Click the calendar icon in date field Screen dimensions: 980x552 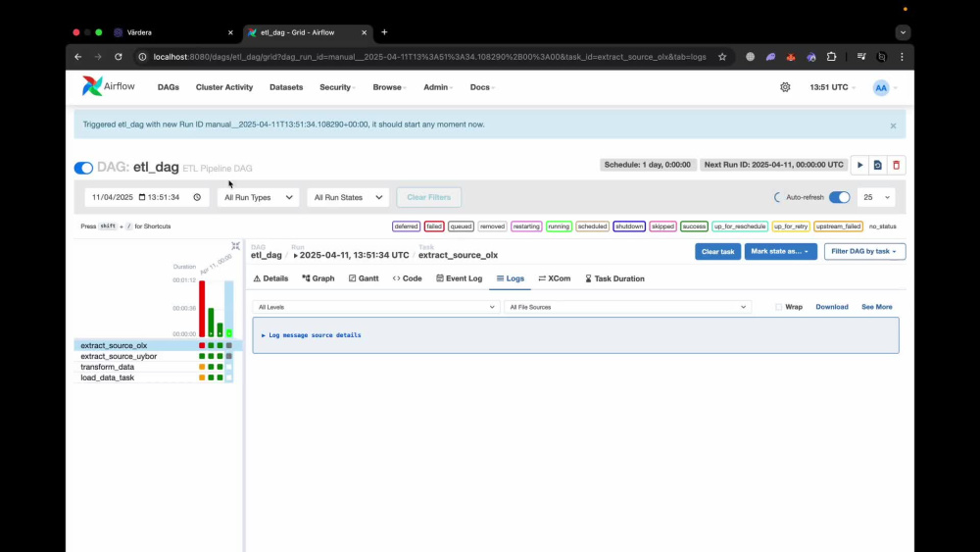click(142, 197)
